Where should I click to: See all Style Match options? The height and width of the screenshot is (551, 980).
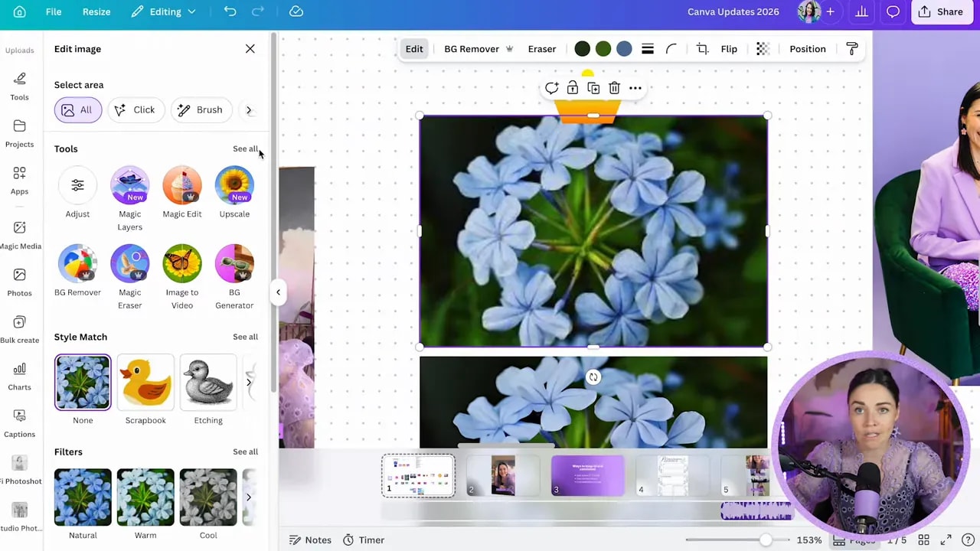[245, 337]
